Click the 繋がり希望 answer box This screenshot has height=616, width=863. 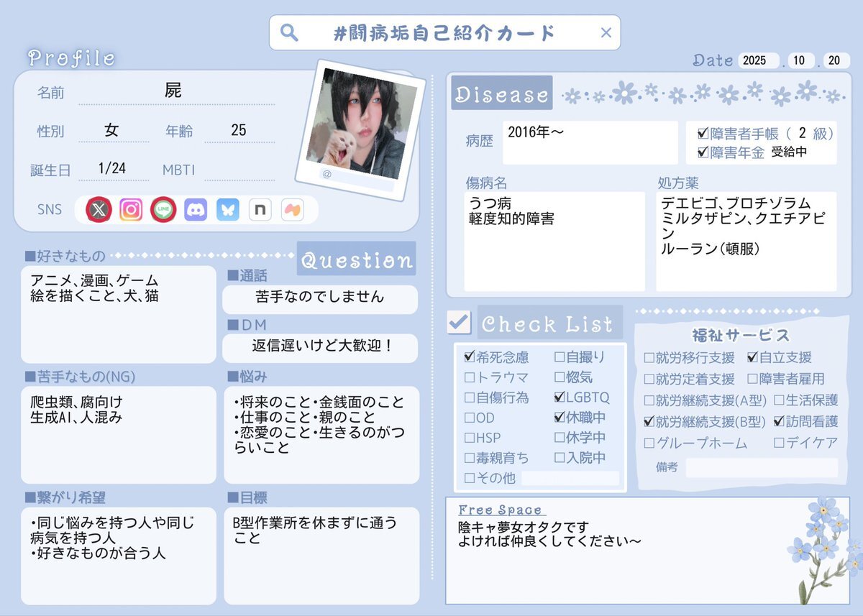[x=118, y=556]
